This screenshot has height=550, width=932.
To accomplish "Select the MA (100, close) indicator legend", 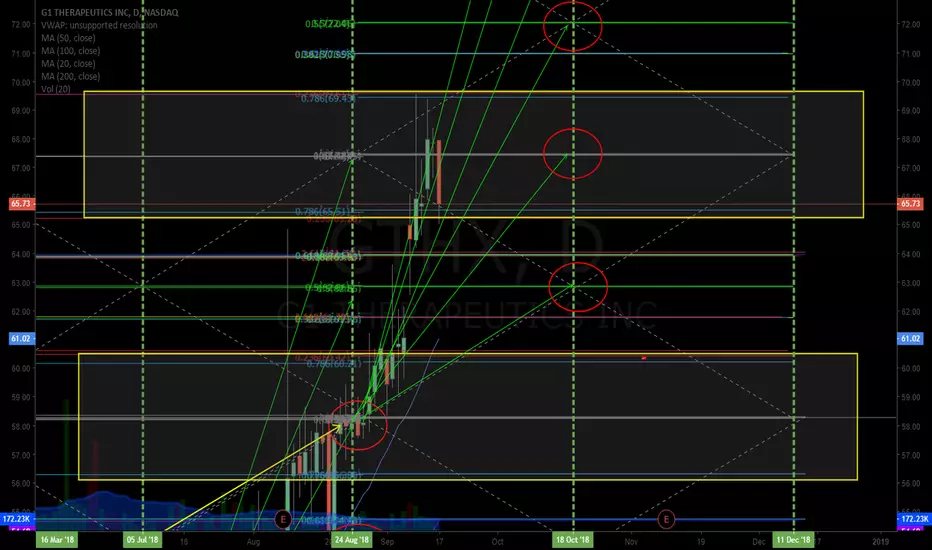I will click(x=70, y=51).
